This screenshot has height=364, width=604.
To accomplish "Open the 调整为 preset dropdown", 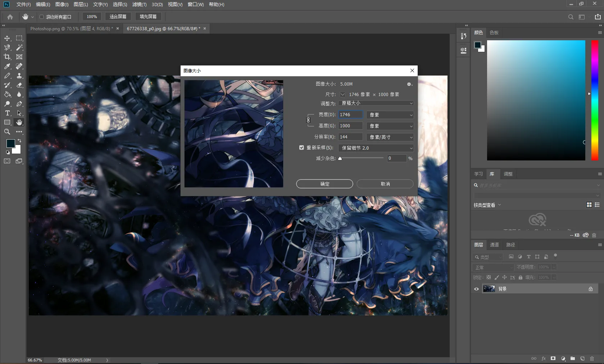I will pos(376,103).
